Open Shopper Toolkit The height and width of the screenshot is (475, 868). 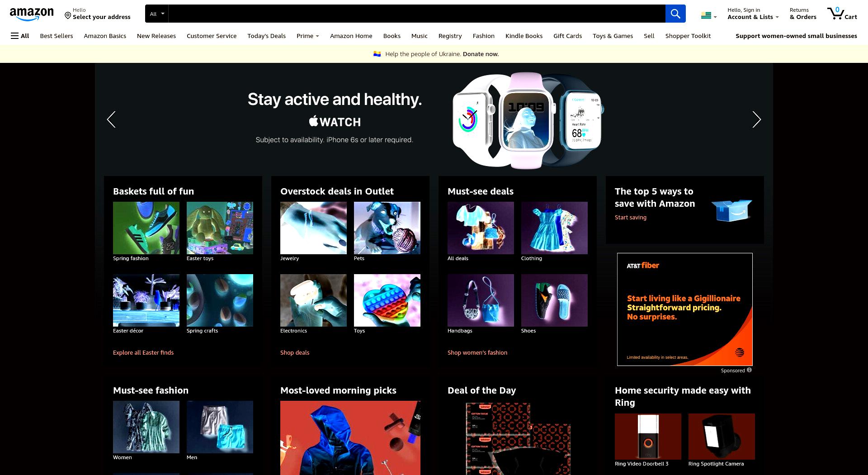click(x=688, y=36)
